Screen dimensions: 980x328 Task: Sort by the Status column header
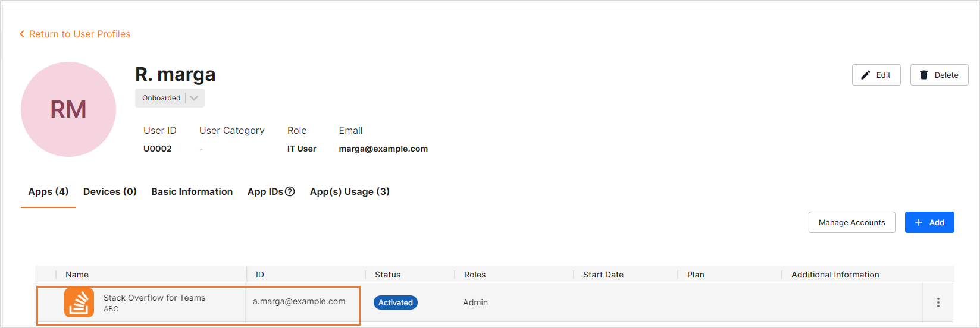pyautogui.click(x=387, y=275)
